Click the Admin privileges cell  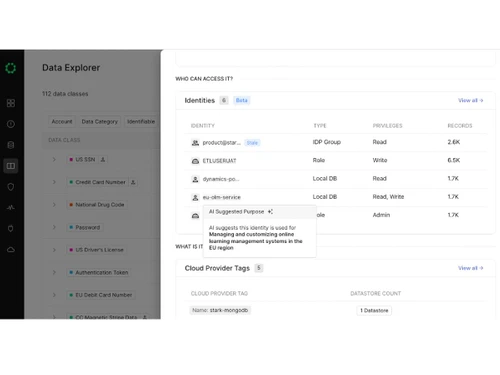click(x=381, y=215)
